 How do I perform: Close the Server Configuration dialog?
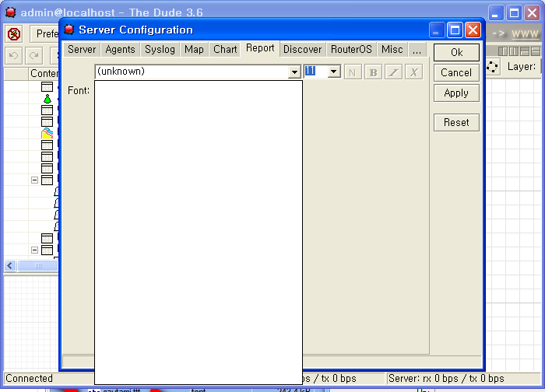pos(473,30)
